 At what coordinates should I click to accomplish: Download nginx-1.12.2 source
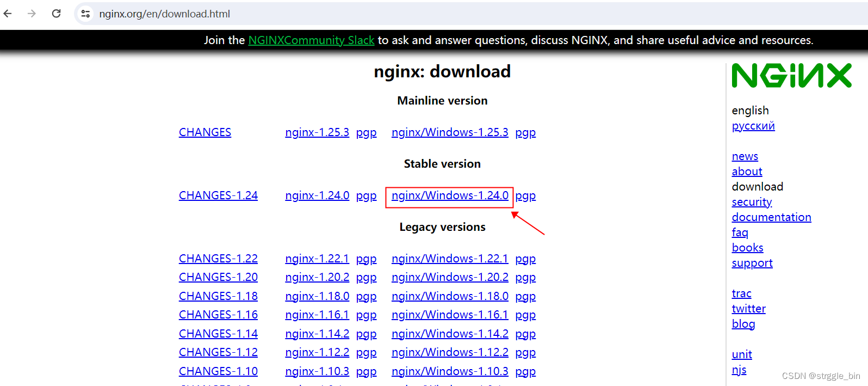317,352
